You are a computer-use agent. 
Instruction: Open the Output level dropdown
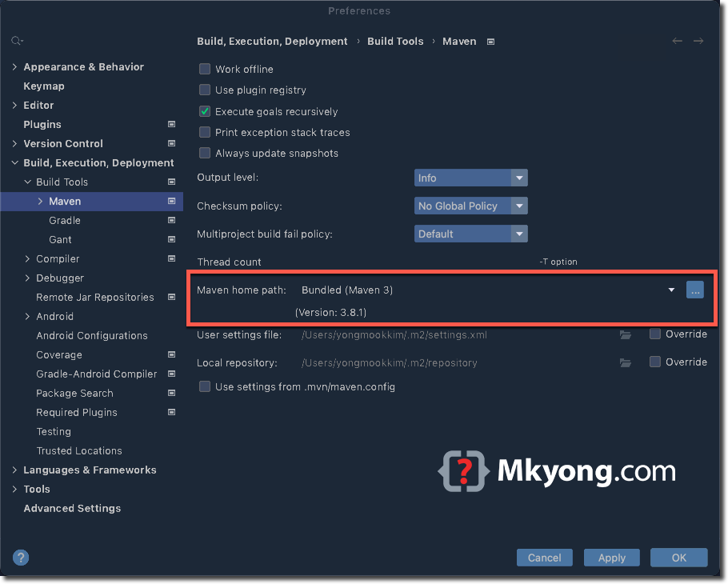[x=470, y=178]
